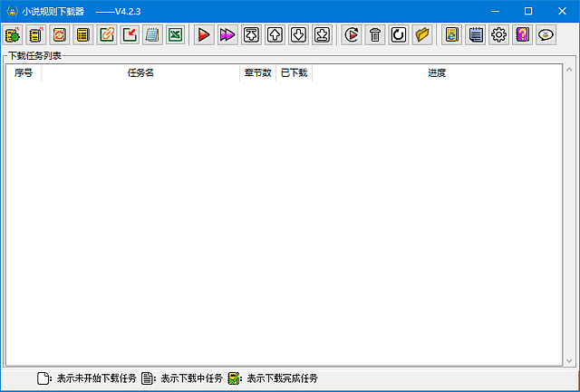Click the 已下载 column header
The image size is (580, 392).
(294, 72)
